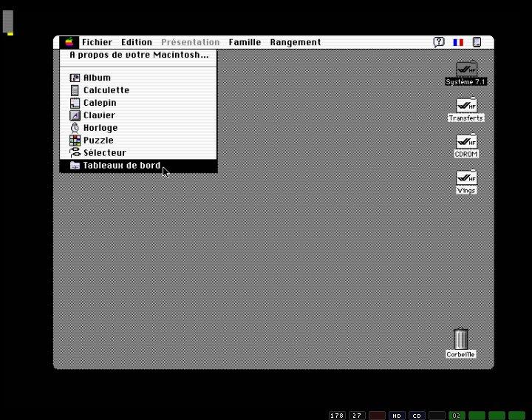532x420 pixels.
Task: Click the Puzzle colored tiles icon
Action: click(75, 140)
